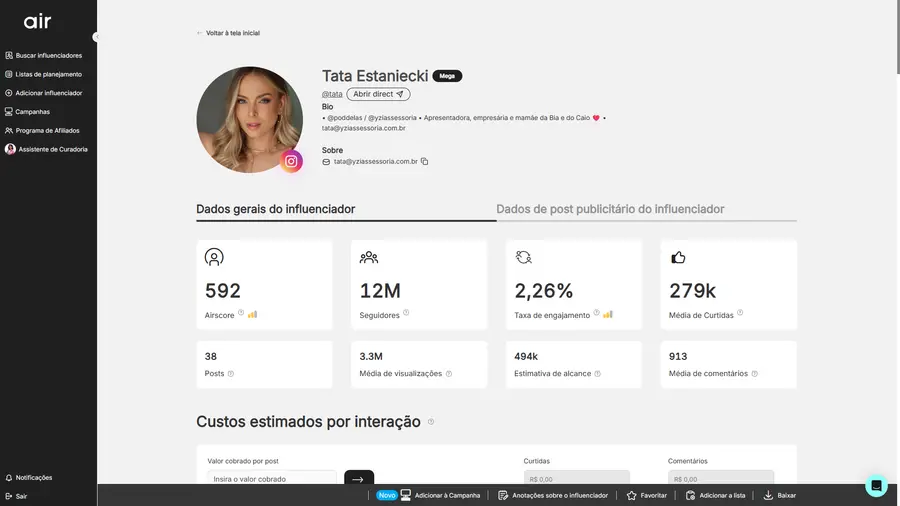Click the 279k average likes value
This screenshot has height=506, width=900.
(x=692, y=291)
